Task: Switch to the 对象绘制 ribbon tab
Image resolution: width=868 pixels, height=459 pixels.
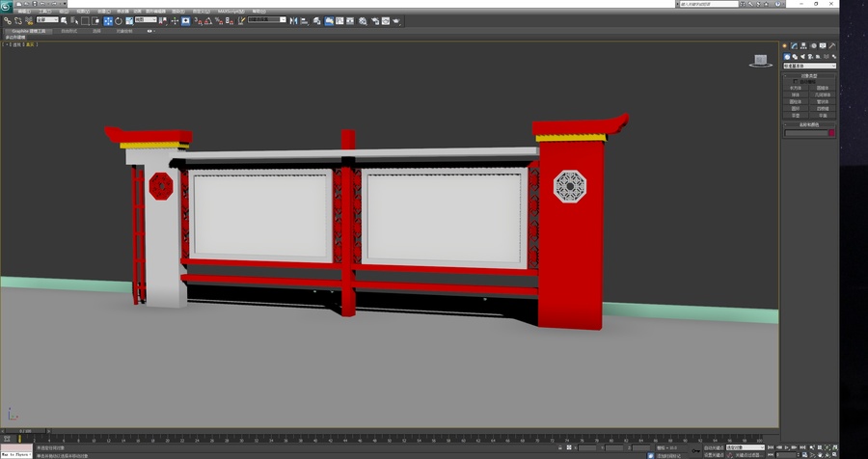Action: click(x=124, y=31)
